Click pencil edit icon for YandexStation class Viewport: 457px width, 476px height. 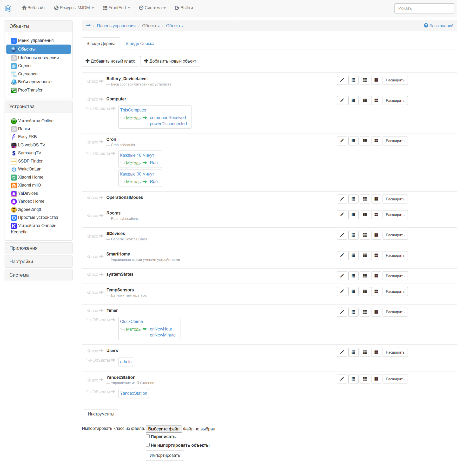342,379
